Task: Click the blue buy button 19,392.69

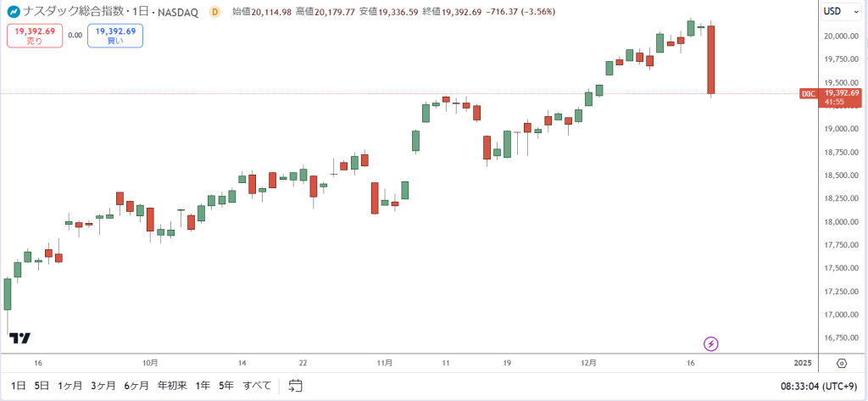Action: [115, 36]
